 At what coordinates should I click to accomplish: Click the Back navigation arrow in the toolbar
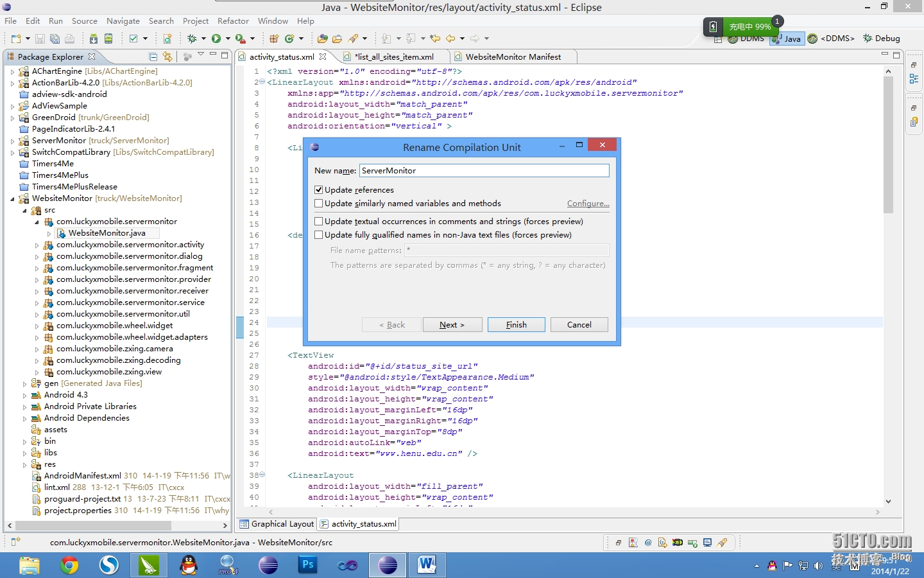coord(450,39)
